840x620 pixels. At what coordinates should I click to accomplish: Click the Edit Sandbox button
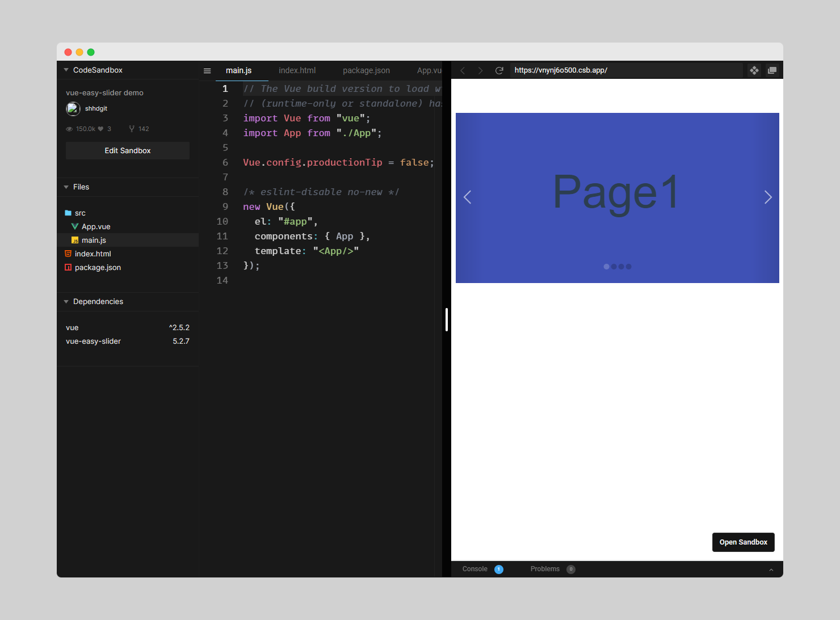coord(128,151)
